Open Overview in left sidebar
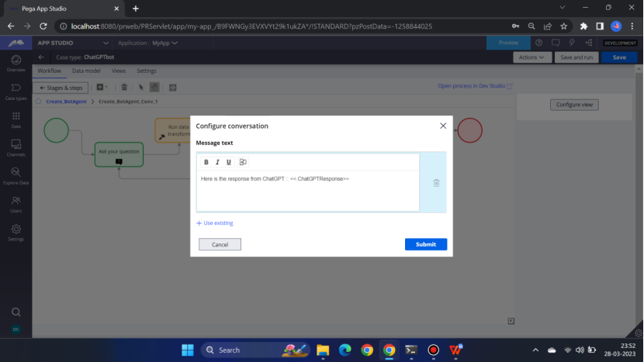644x362 pixels. click(x=16, y=64)
